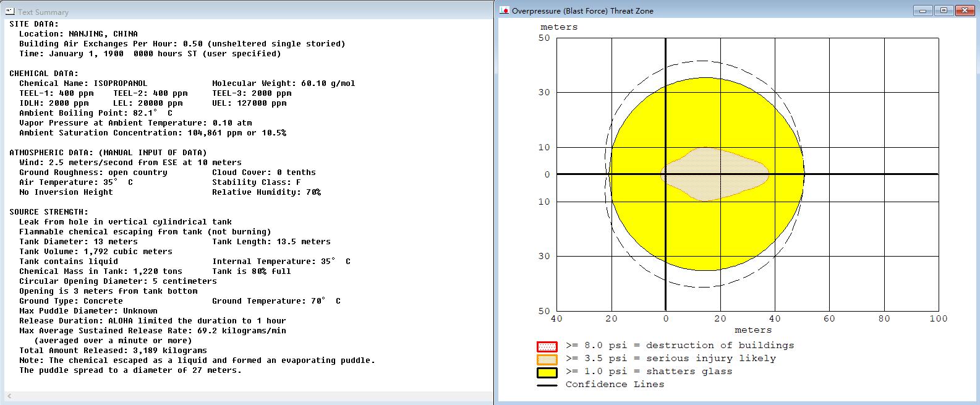Click 'Chemical Name: ISOPROPANOL' text
The width and height of the screenshot is (980, 405).
click(83, 83)
